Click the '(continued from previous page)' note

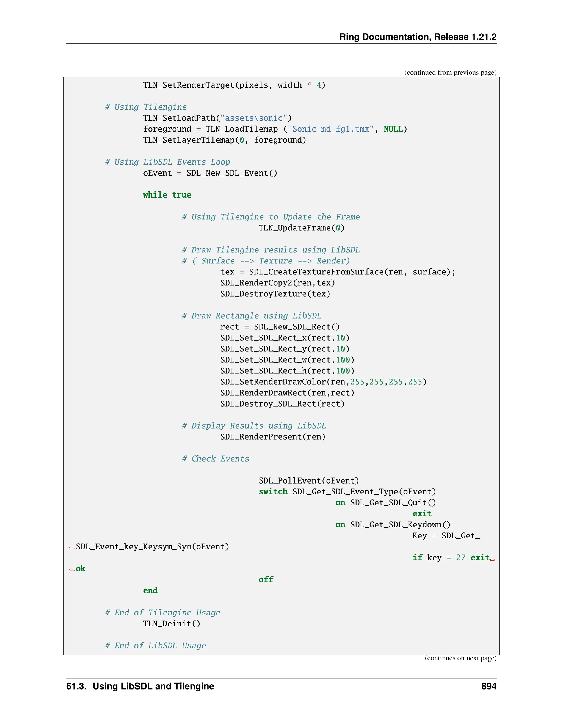[x=450, y=73]
